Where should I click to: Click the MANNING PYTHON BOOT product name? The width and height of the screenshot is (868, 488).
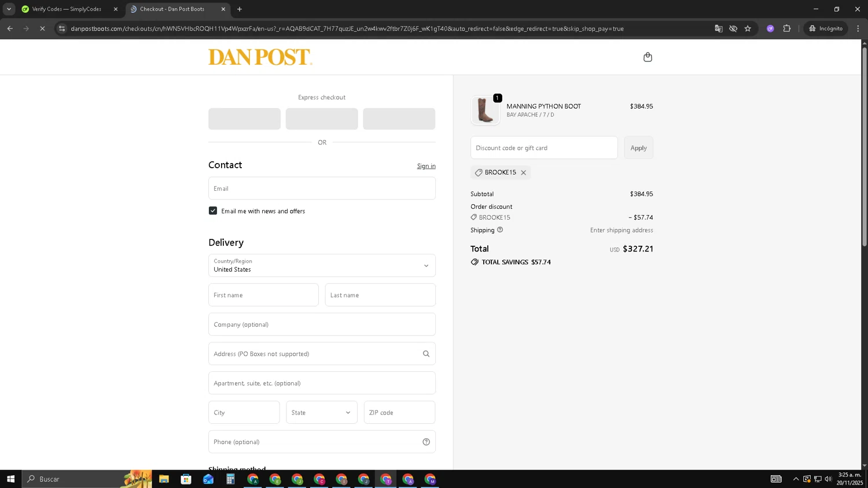pyautogui.click(x=543, y=106)
